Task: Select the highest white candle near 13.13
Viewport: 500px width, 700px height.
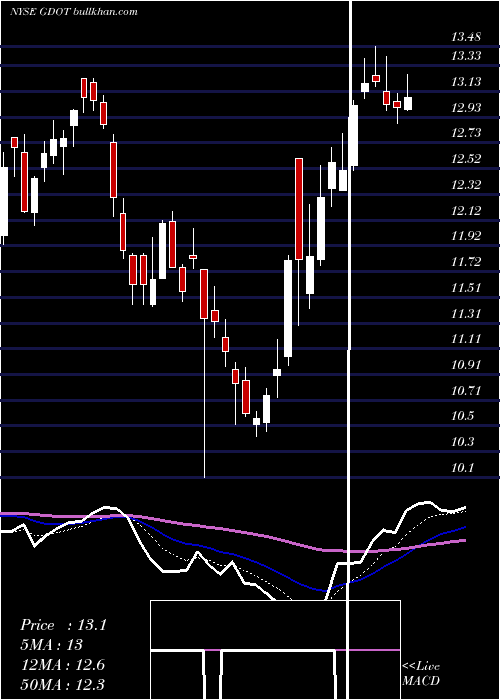Action: [365, 88]
